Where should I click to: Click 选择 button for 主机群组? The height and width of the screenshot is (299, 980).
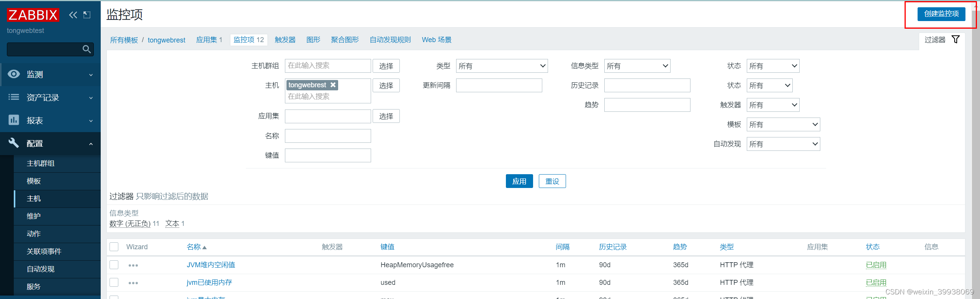[386, 66]
